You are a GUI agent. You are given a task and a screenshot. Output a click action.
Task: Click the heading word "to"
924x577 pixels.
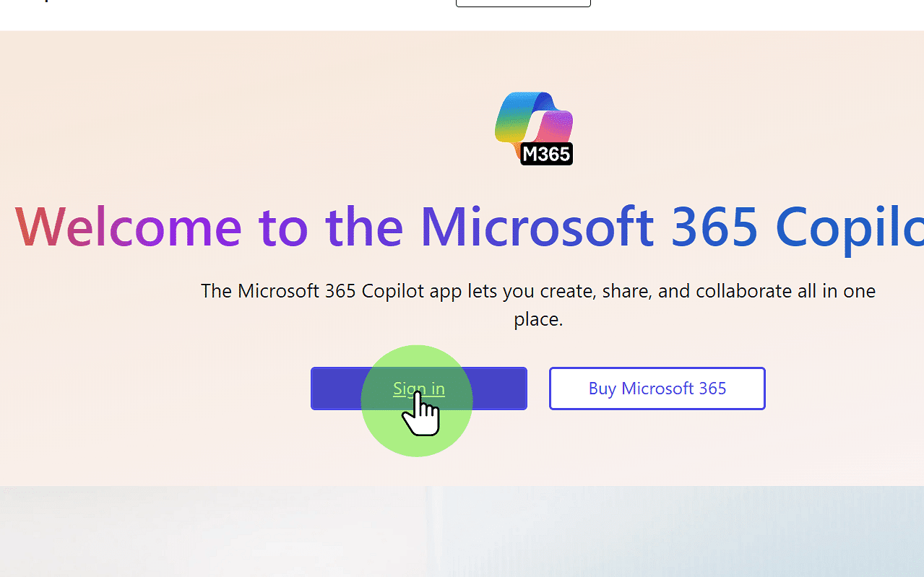coord(283,227)
